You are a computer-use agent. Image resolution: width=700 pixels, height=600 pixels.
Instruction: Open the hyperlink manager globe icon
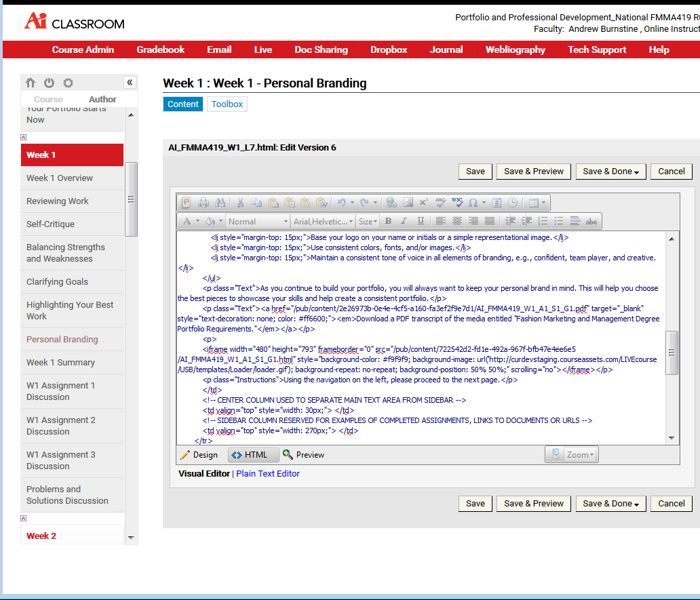(x=391, y=203)
